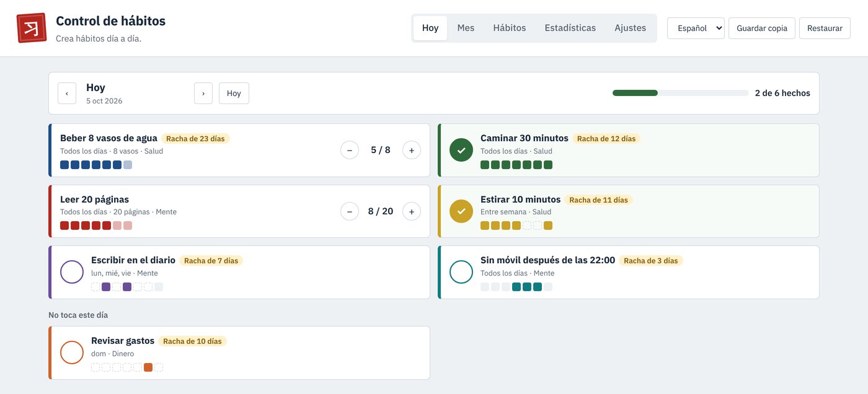Click the Entre semana · Salud subtitle
This screenshot has width=868, height=394.
click(x=516, y=212)
